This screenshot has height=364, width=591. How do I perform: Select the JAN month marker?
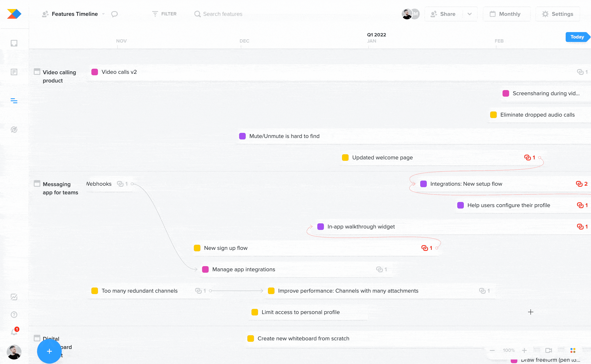pyautogui.click(x=372, y=41)
